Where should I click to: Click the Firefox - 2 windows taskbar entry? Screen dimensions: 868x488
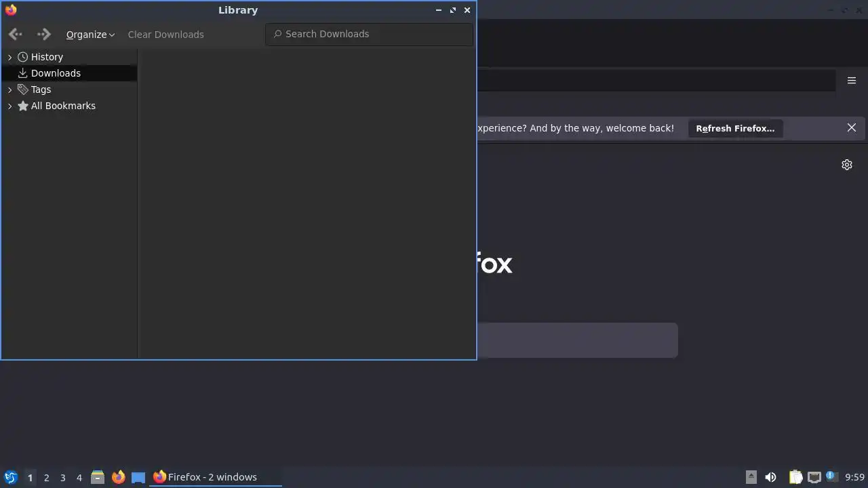point(216,477)
